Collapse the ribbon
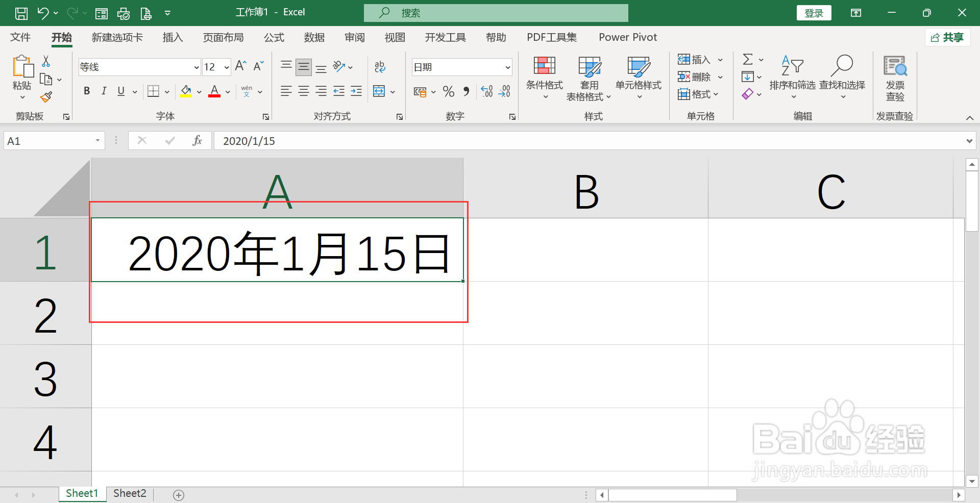Screen dimensions: 980x503 point(970,118)
